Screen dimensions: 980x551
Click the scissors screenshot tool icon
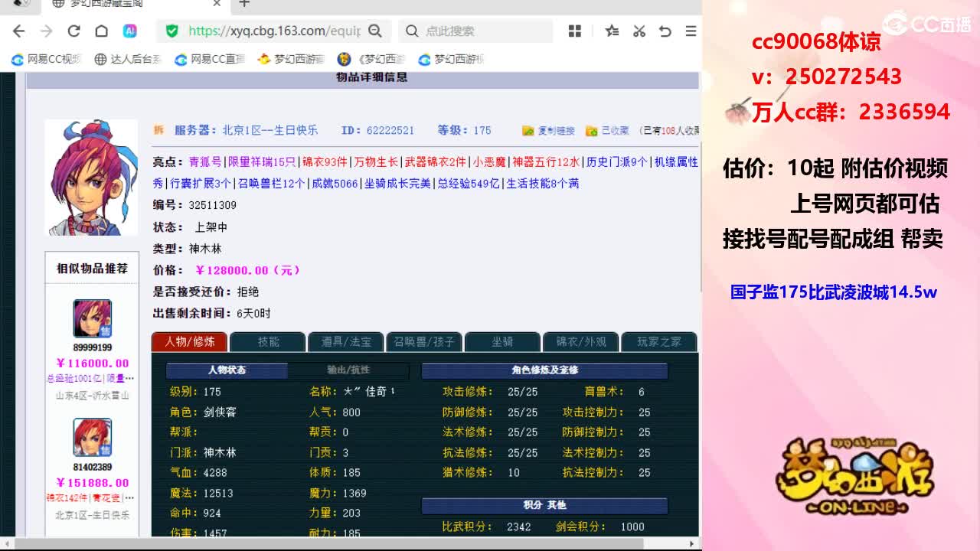(639, 31)
